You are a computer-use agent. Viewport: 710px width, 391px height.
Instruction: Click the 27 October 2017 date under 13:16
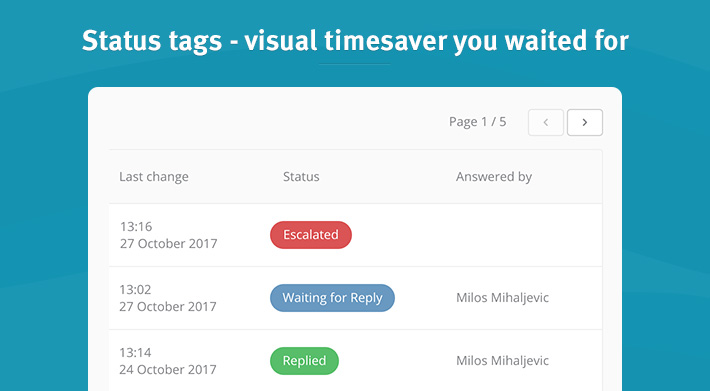click(168, 243)
